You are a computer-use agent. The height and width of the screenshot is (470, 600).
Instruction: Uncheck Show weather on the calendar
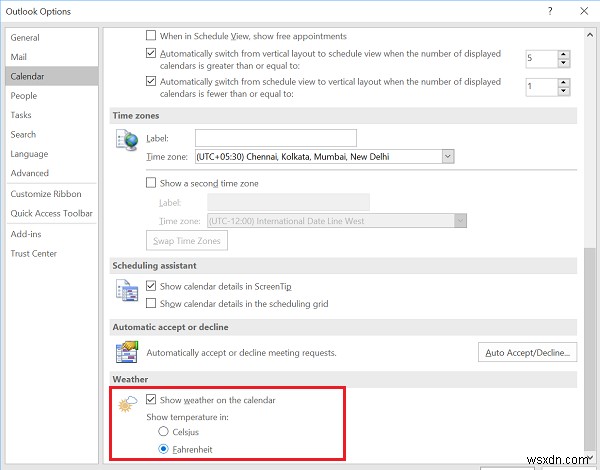tap(152, 400)
